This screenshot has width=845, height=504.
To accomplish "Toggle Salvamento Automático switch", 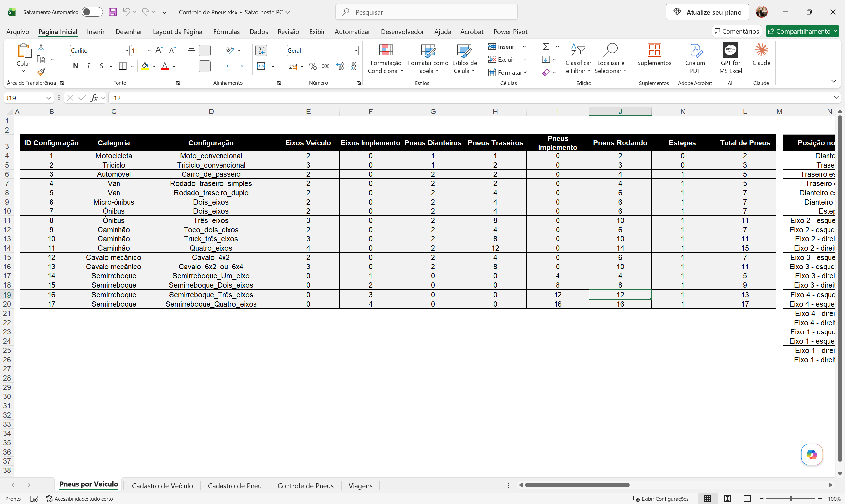I will coord(92,12).
